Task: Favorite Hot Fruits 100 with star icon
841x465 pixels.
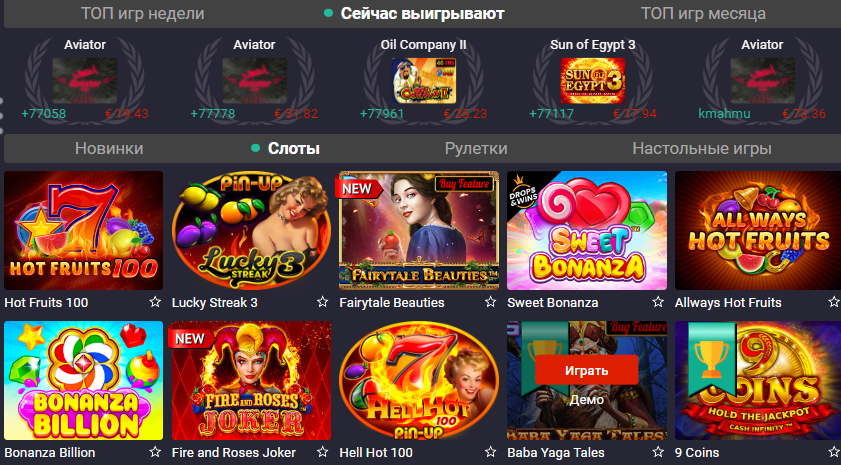Action: [x=155, y=302]
